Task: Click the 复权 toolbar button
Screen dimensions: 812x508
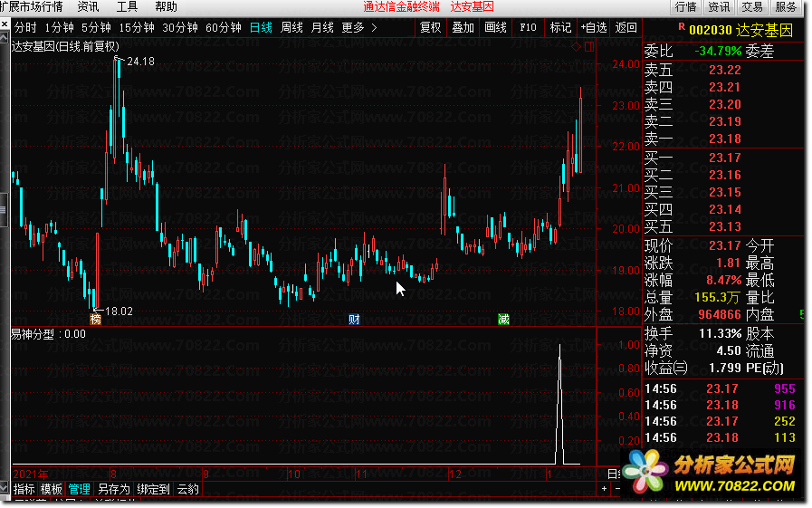Action: tap(430, 27)
